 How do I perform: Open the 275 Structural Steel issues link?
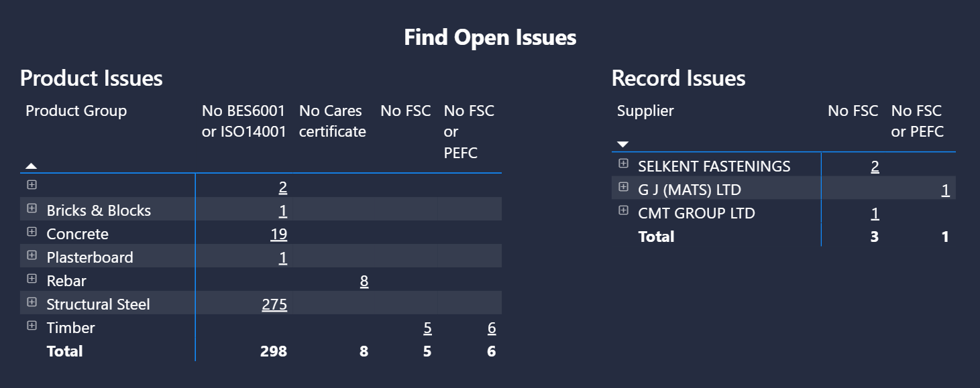274,304
